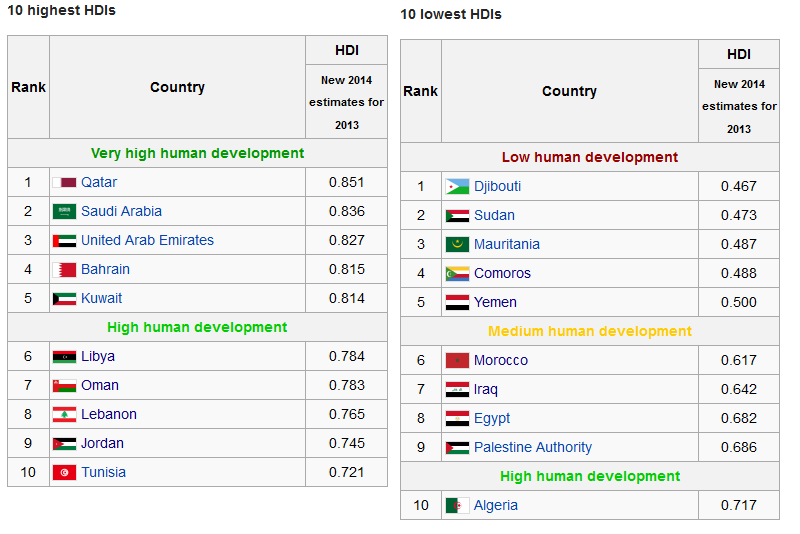Click the Saudi Arabia flag icon

(x=64, y=212)
